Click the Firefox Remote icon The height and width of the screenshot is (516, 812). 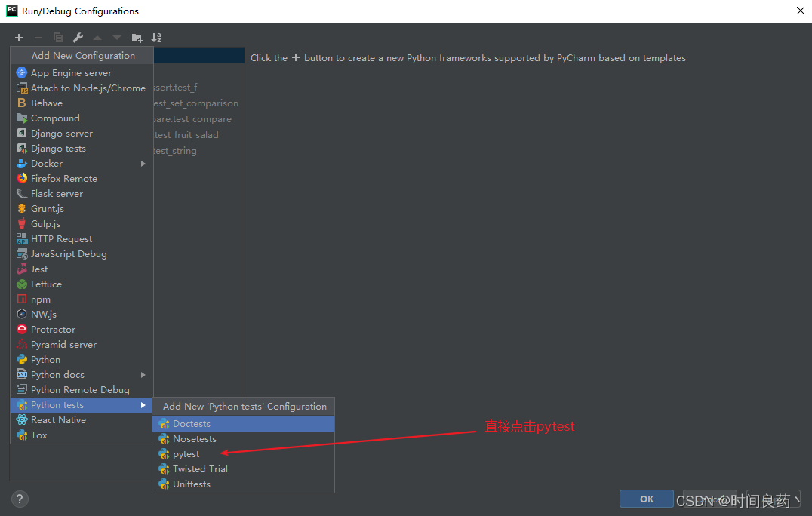(22, 179)
